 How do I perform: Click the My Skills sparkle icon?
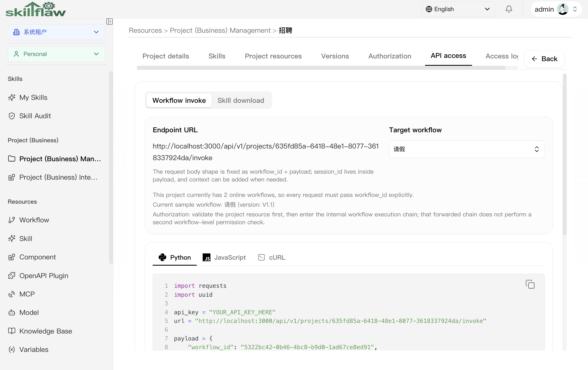point(12,97)
